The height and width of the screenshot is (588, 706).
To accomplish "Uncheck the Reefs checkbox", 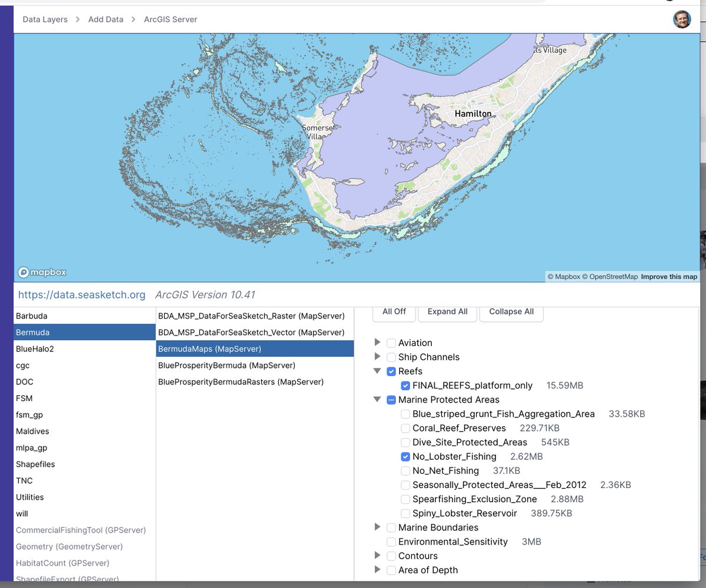I will [391, 371].
